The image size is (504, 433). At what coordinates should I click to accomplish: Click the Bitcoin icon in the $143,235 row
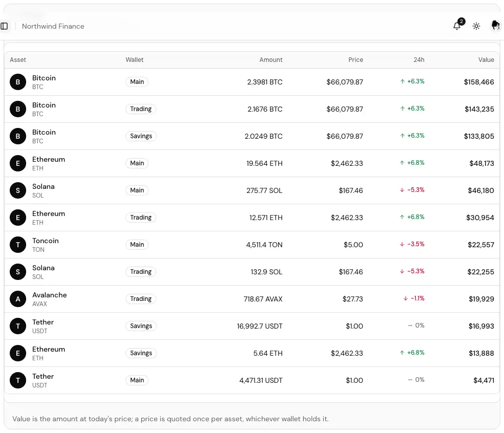pyautogui.click(x=18, y=109)
